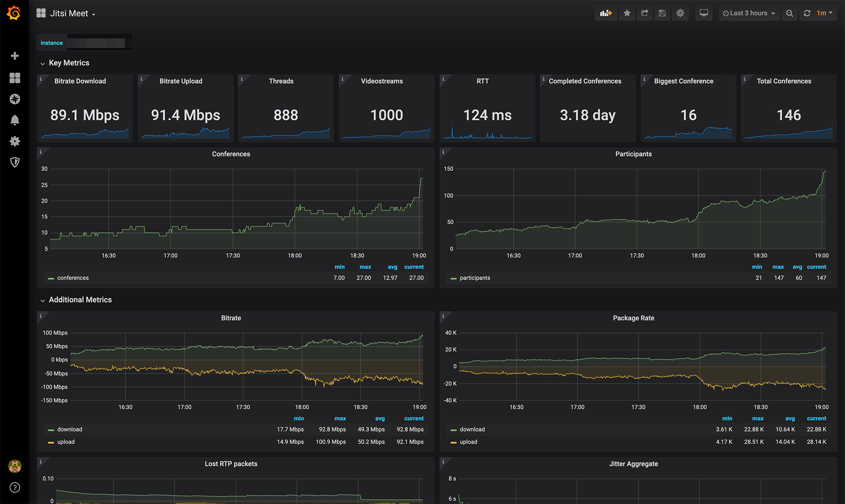Open the Bitrate graph panel title menu

tap(231, 318)
